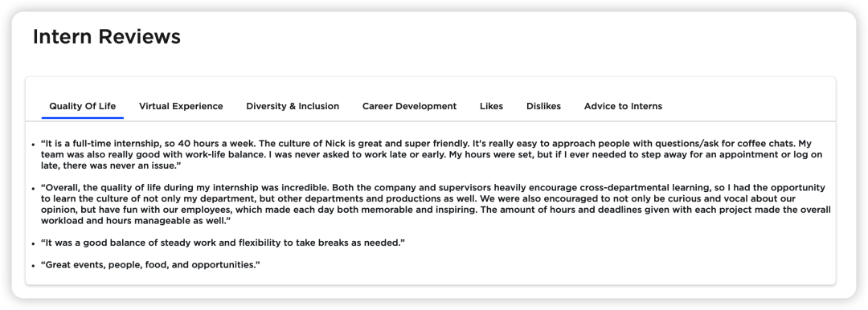Image resolution: width=868 pixels, height=310 pixels.
Task: Show the Likes tab
Action: [x=492, y=106]
